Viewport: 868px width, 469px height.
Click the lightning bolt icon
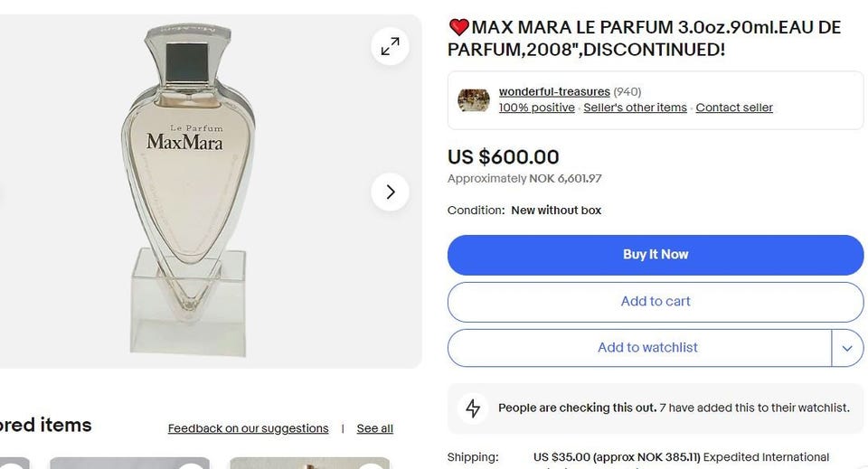[473, 408]
